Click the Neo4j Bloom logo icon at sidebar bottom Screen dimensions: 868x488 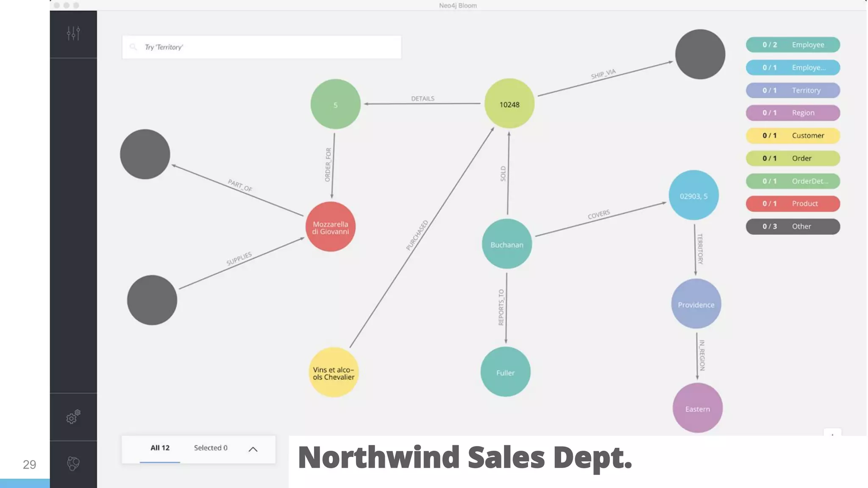point(73,463)
